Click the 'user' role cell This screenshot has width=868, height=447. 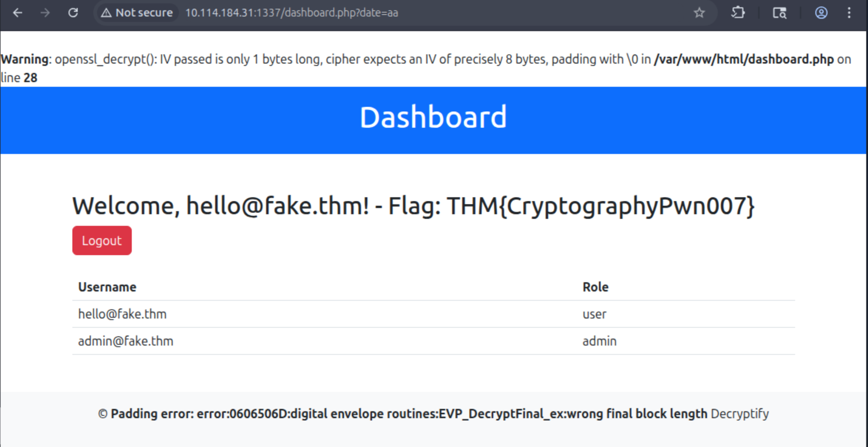(595, 314)
